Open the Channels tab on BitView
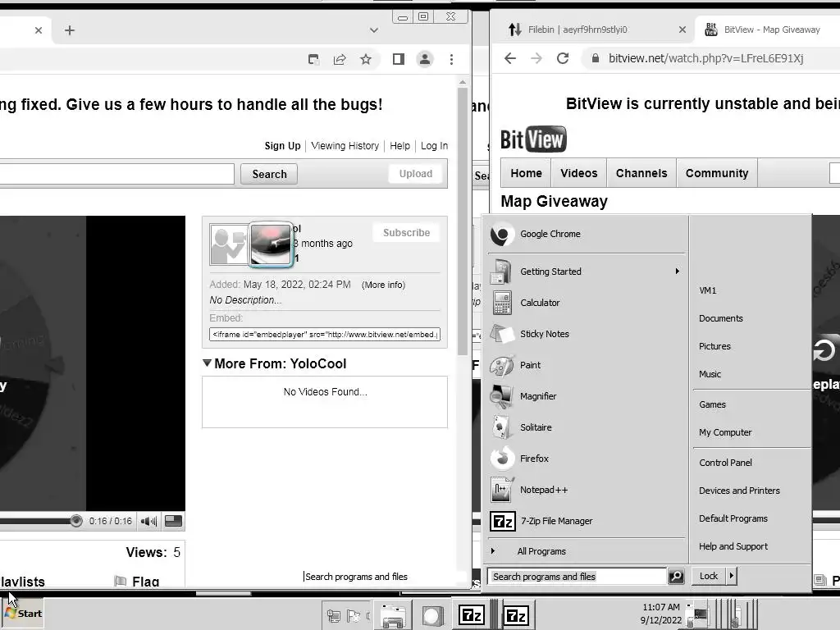This screenshot has width=840, height=630. (641, 173)
